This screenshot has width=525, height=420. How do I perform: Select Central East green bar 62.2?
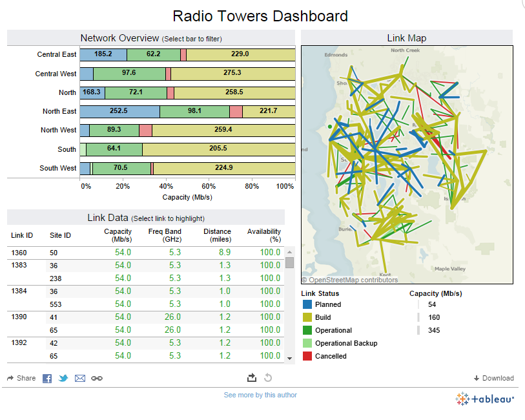(x=154, y=54)
